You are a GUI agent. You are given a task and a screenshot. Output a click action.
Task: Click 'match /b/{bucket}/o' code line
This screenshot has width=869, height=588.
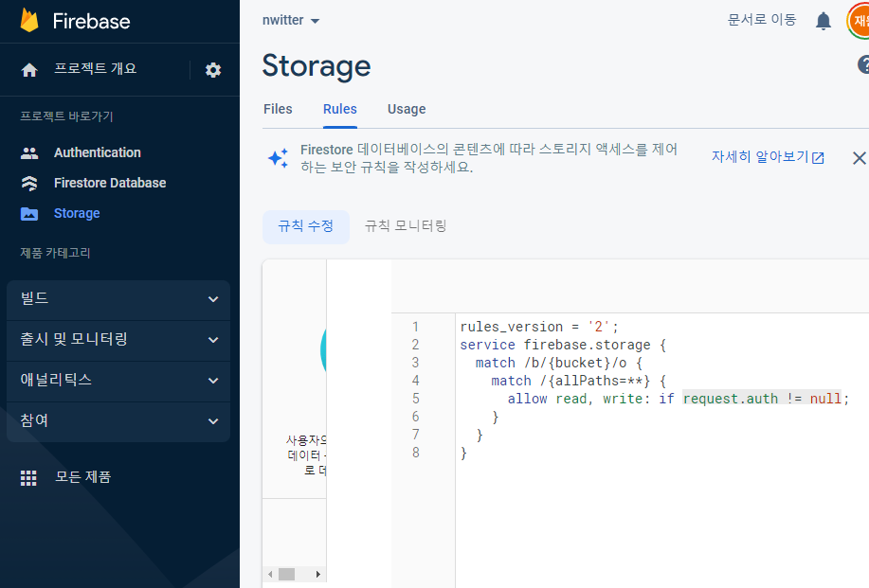[559, 364]
